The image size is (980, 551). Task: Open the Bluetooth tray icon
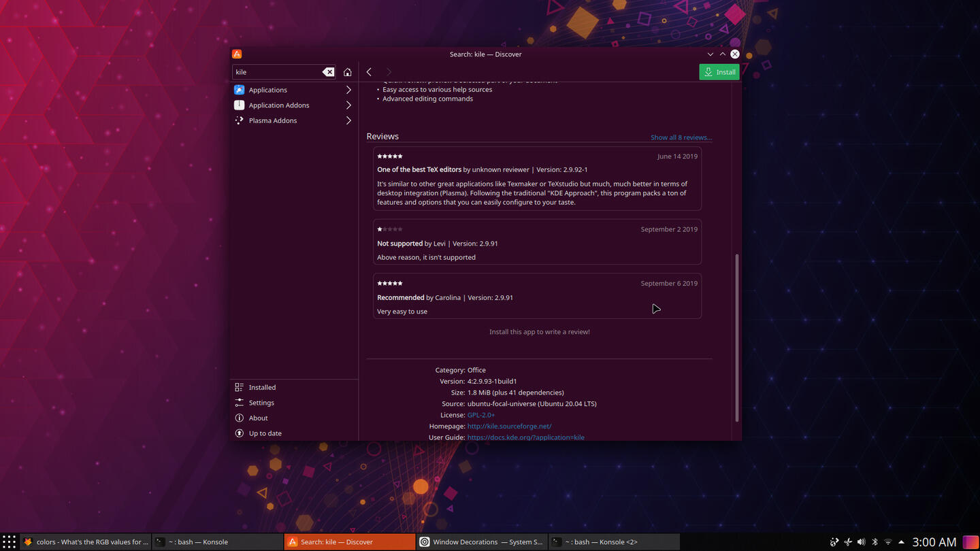coord(875,542)
